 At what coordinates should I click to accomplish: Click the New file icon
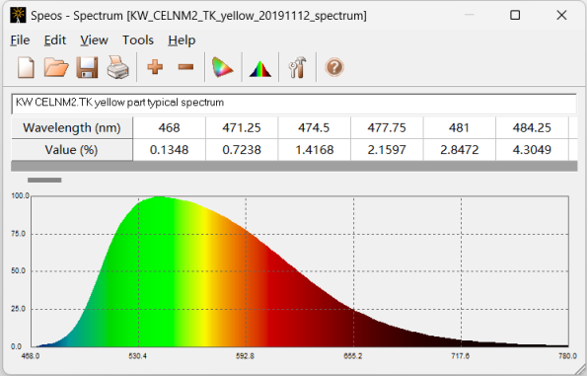coord(26,67)
